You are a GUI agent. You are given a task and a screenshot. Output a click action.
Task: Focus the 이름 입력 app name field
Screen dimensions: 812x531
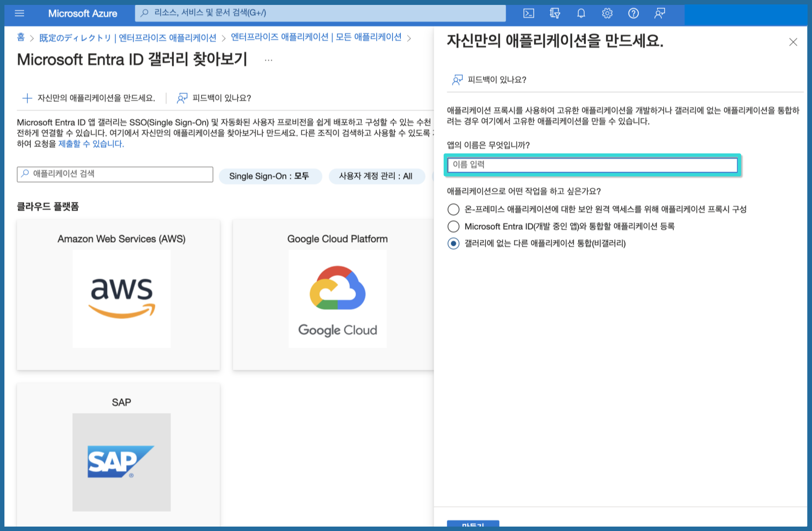pos(593,165)
